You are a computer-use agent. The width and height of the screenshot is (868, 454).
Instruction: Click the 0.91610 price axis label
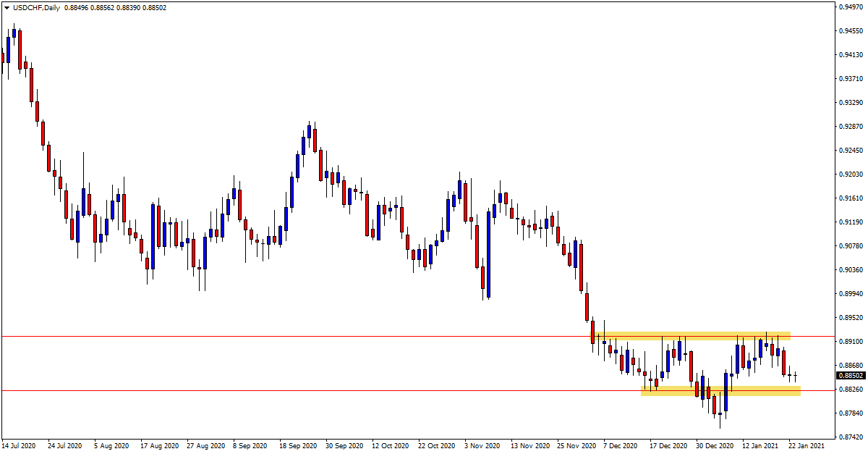[851, 198]
